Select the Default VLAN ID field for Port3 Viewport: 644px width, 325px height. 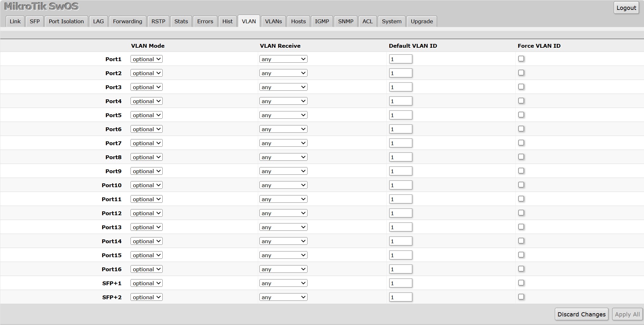[400, 87]
